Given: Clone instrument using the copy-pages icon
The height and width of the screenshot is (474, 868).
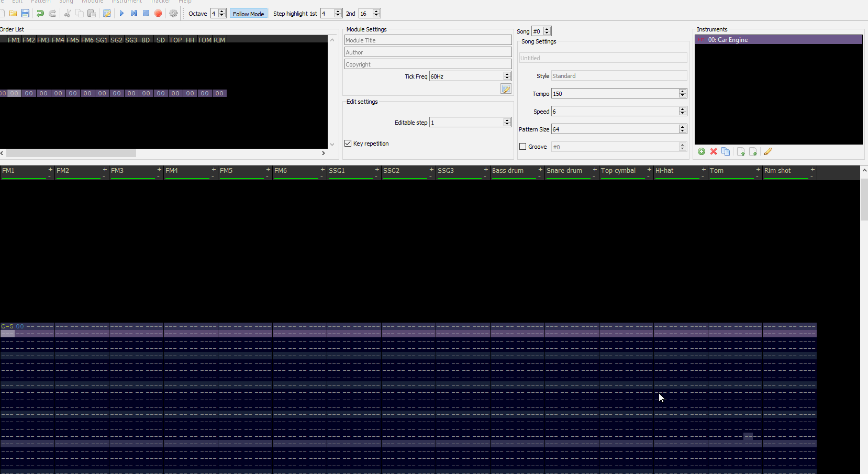Looking at the screenshot, I should tap(726, 151).
